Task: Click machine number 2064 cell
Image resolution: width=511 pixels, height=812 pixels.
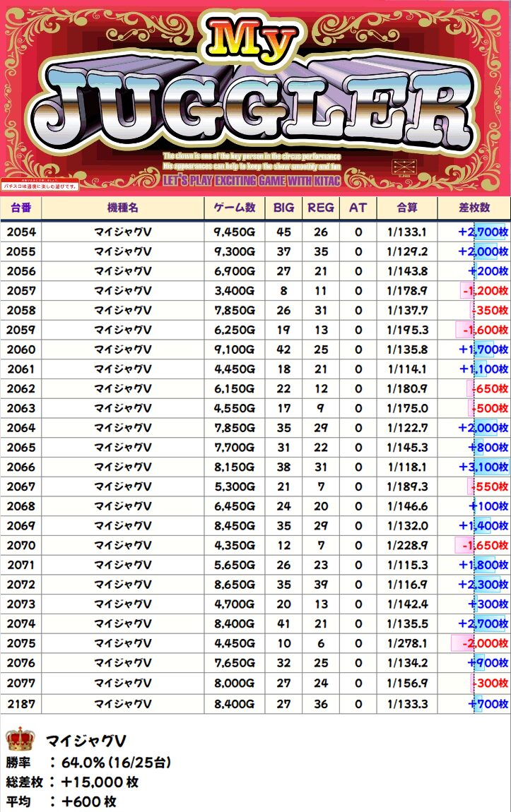Action: (x=21, y=429)
